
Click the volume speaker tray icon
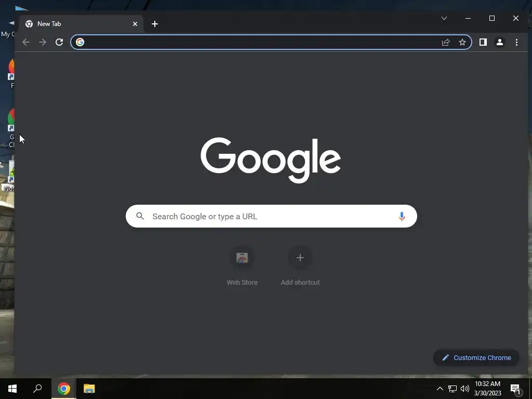[465, 389]
